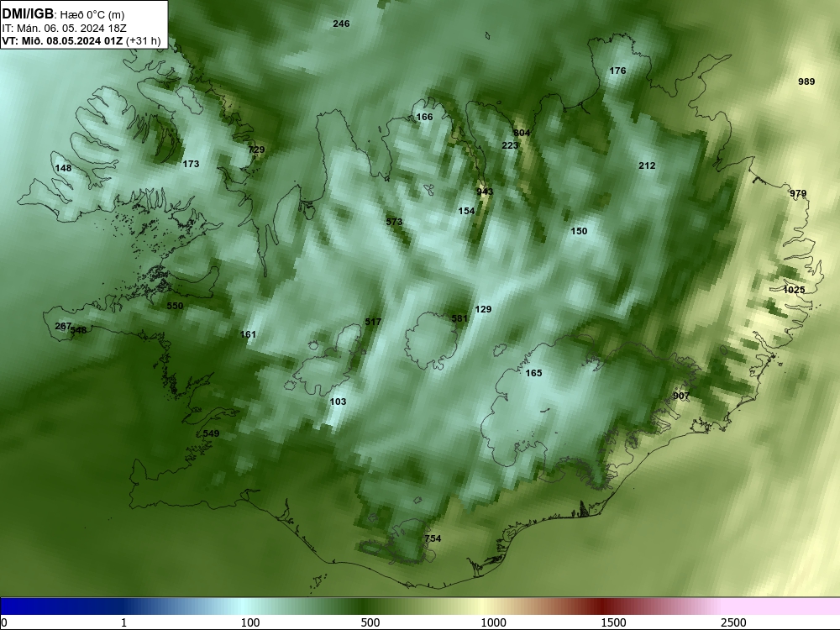Screen dimensions: 840x630
Task: Click the value 548 on the western peninsula
Action: [x=79, y=330]
